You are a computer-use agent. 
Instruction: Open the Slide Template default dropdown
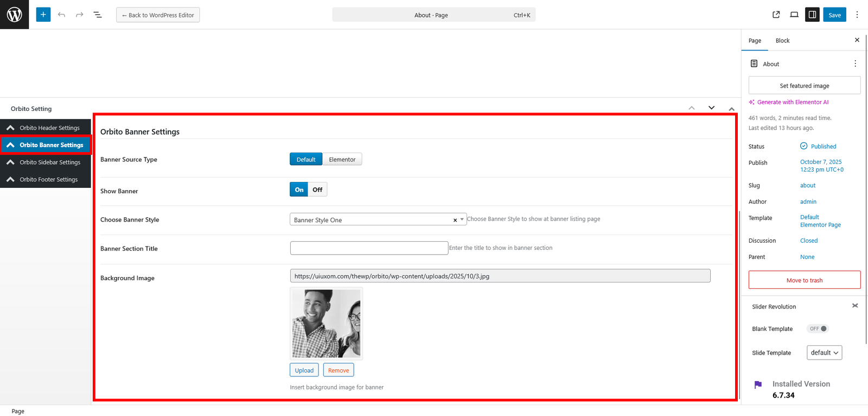[x=824, y=352]
